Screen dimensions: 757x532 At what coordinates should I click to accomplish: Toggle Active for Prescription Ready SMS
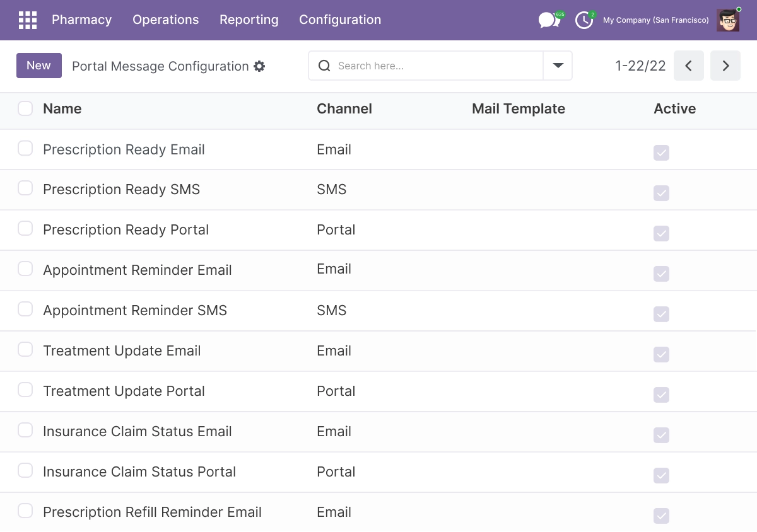(661, 193)
